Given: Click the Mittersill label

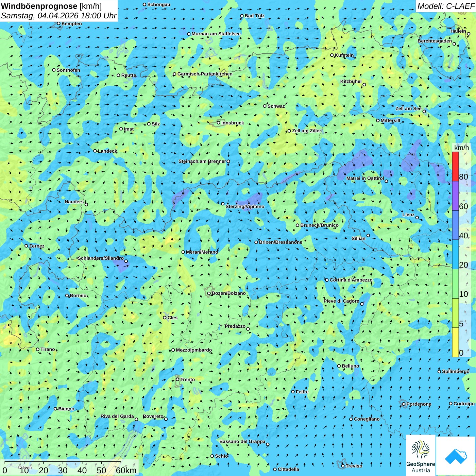Looking at the screenshot, I should [390, 120].
